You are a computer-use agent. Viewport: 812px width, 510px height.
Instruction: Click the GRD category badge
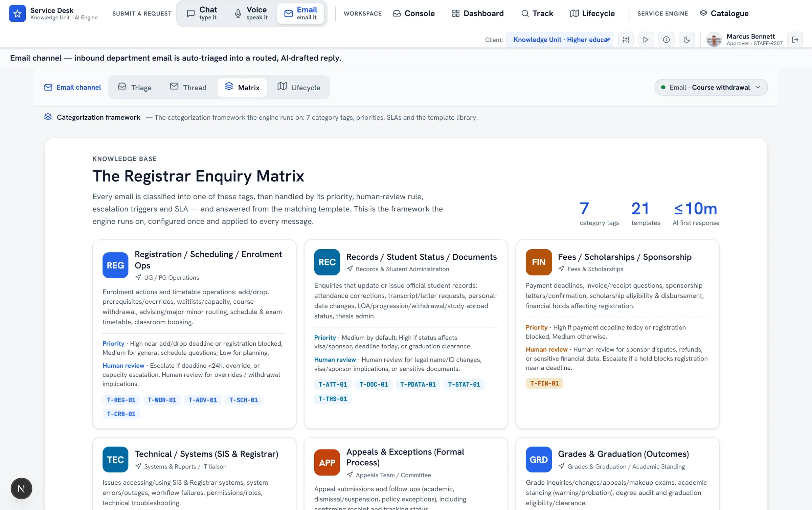pyautogui.click(x=539, y=460)
